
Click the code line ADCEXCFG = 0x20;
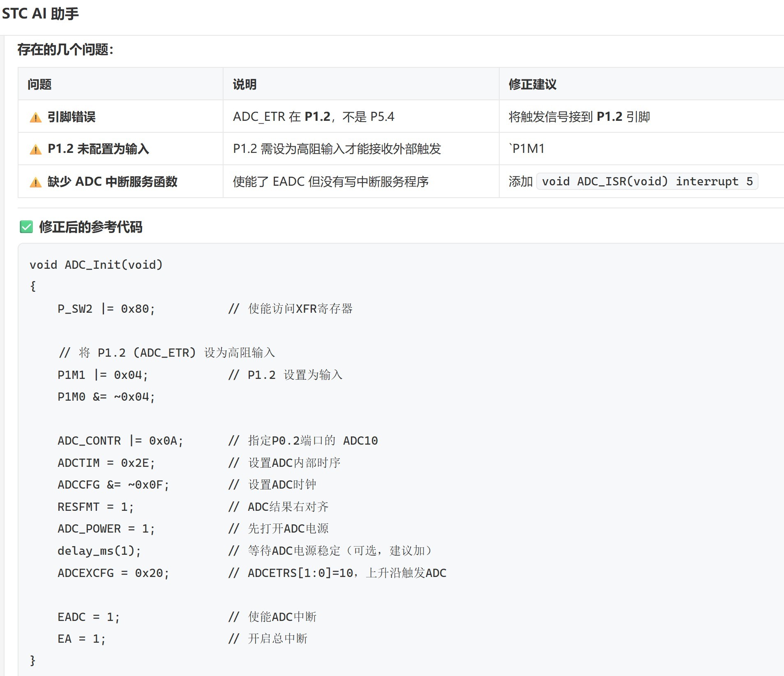click(x=113, y=573)
